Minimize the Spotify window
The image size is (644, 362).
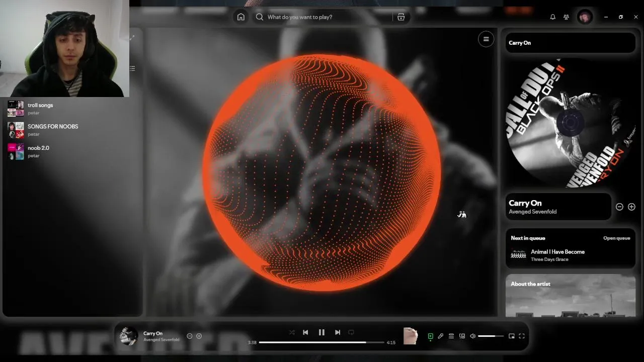tap(606, 17)
